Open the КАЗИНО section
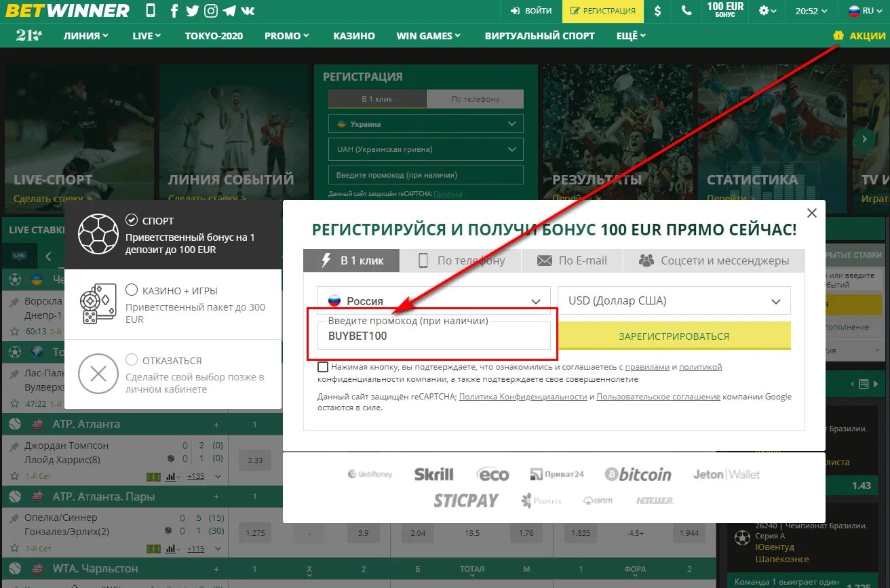The width and height of the screenshot is (890, 588). click(x=354, y=36)
